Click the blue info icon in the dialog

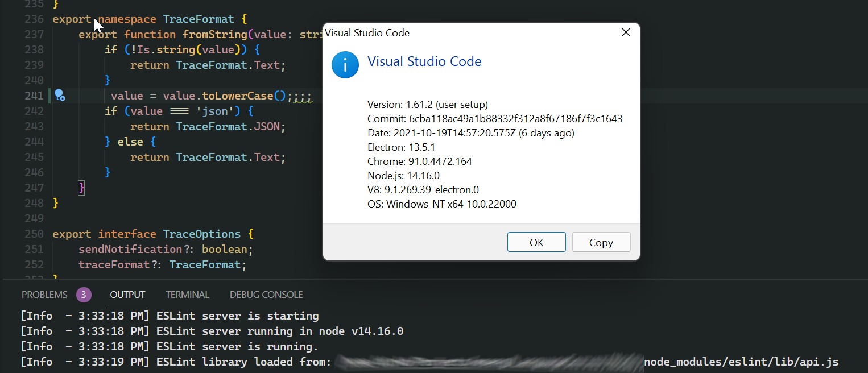(345, 65)
